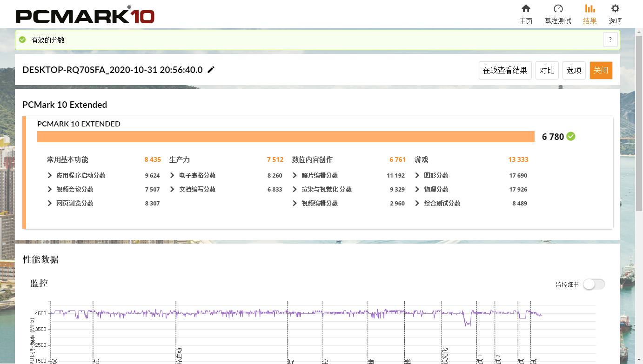Click the 常用基本功能 score 8 435
This screenshot has height=364, width=643.
153,159
